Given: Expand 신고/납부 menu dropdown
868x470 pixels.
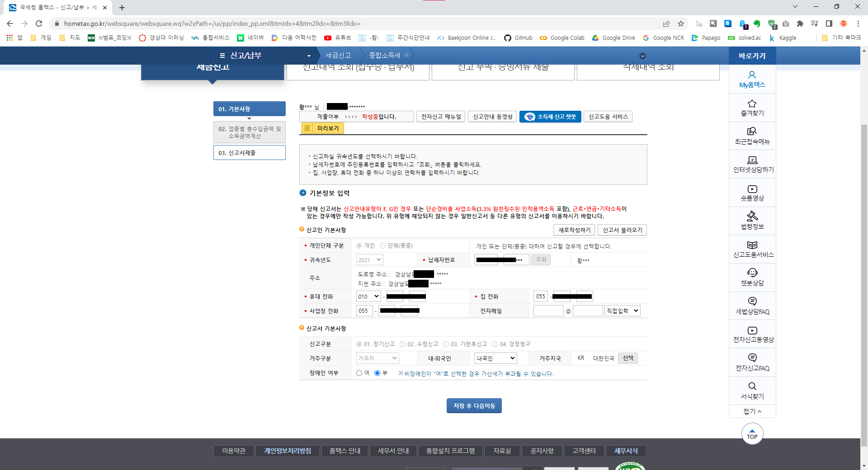Looking at the screenshot, I should pyautogui.click(x=309, y=56).
